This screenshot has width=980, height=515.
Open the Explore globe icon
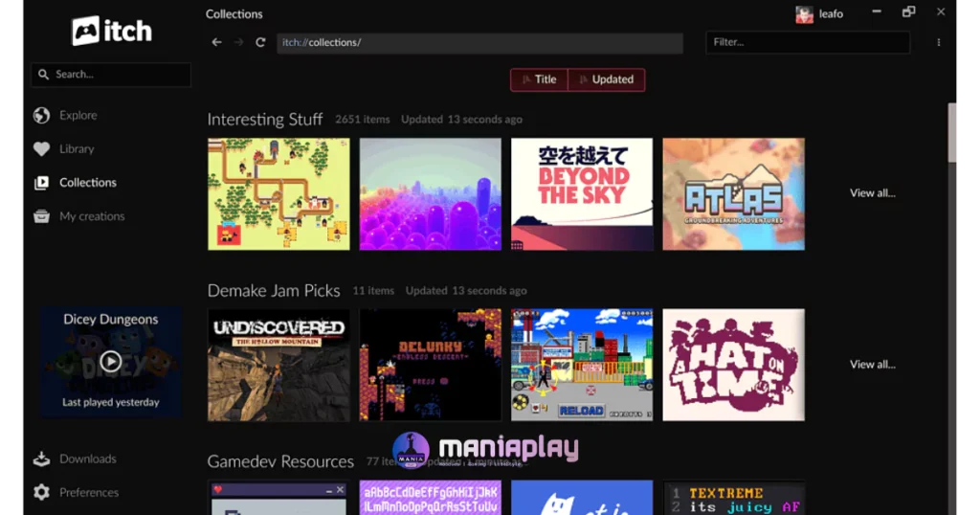(x=42, y=115)
